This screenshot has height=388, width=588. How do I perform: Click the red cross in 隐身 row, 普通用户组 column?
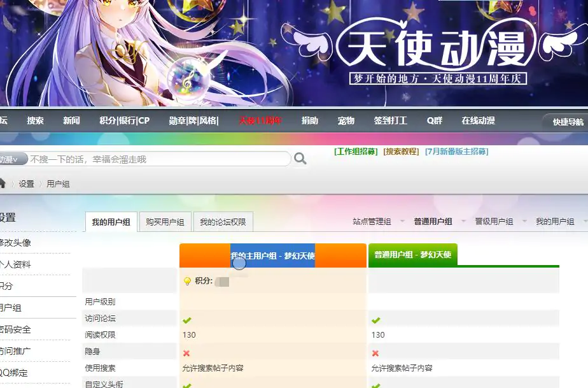(x=375, y=353)
